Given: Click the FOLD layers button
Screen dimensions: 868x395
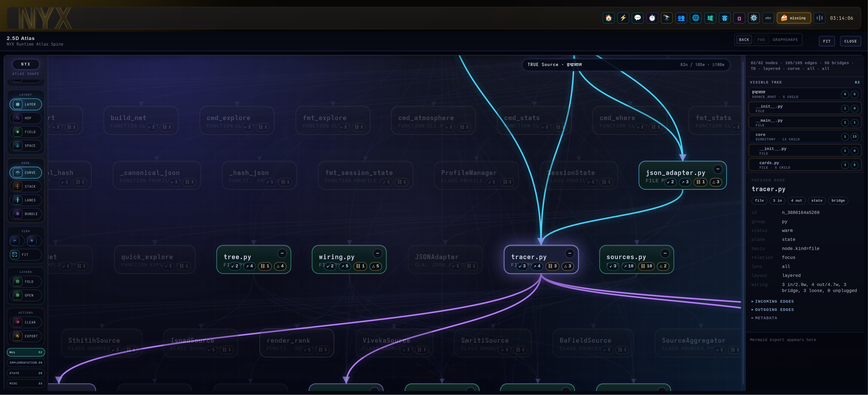Looking at the screenshot, I should click(x=26, y=282).
